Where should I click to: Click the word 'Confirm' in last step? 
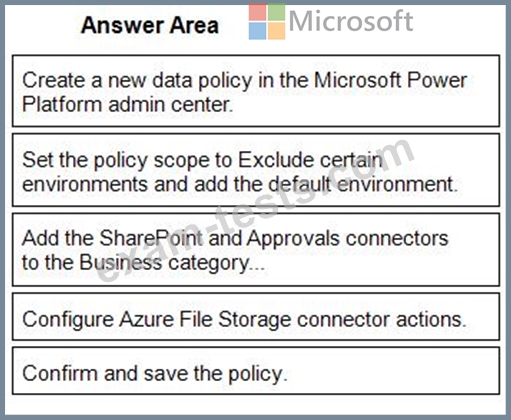(x=60, y=373)
